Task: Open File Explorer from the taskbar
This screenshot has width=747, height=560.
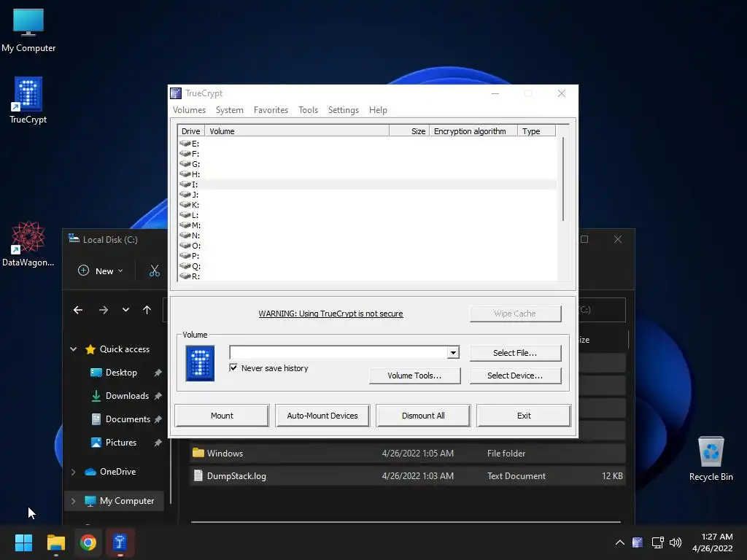Action: click(x=55, y=542)
